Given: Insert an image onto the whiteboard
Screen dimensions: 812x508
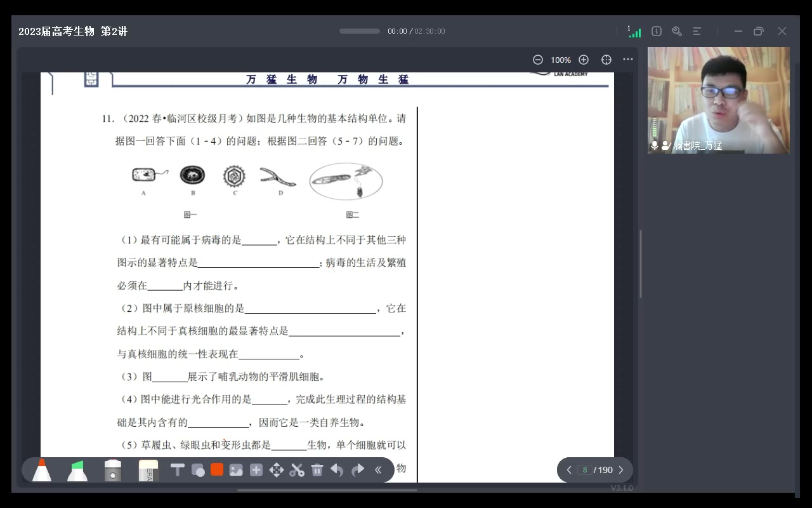Looking at the screenshot, I should point(236,470).
